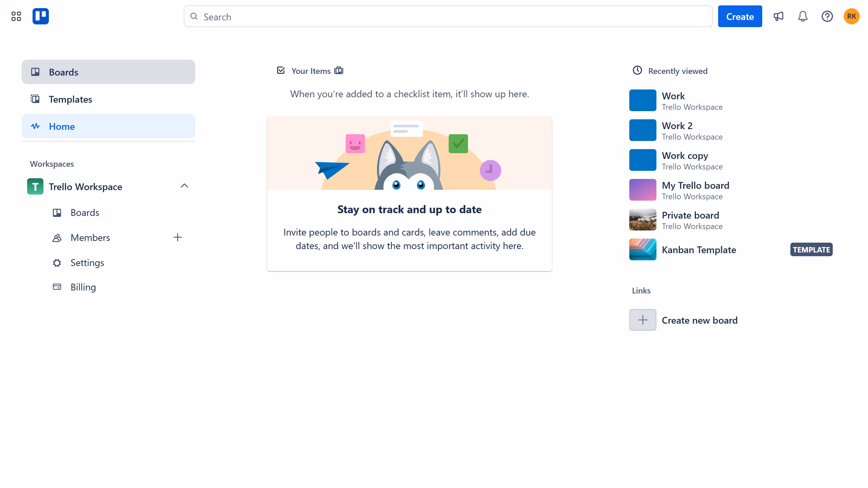This screenshot has width=868, height=488.
Task: Click the Home pulse icon
Action: coord(35,126)
